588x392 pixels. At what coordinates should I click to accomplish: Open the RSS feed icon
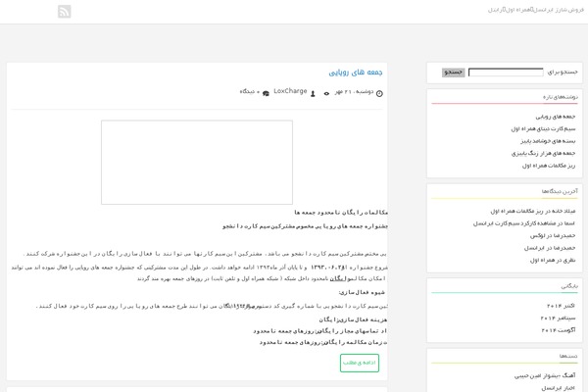point(64,12)
